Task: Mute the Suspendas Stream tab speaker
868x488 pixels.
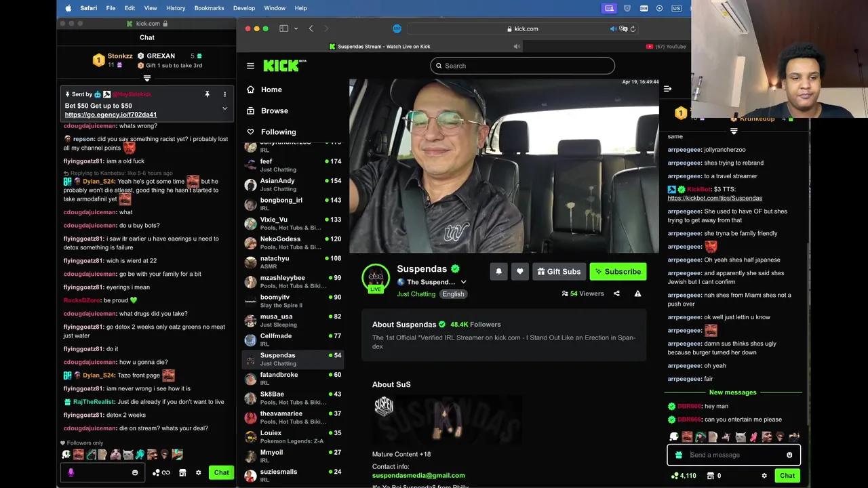Action: (x=517, y=46)
